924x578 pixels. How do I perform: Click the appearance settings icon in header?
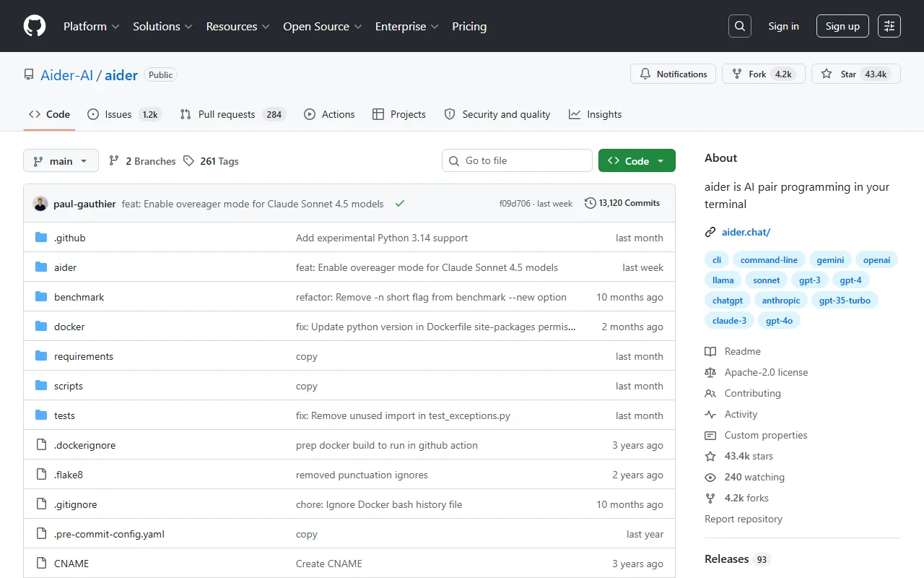click(889, 26)
